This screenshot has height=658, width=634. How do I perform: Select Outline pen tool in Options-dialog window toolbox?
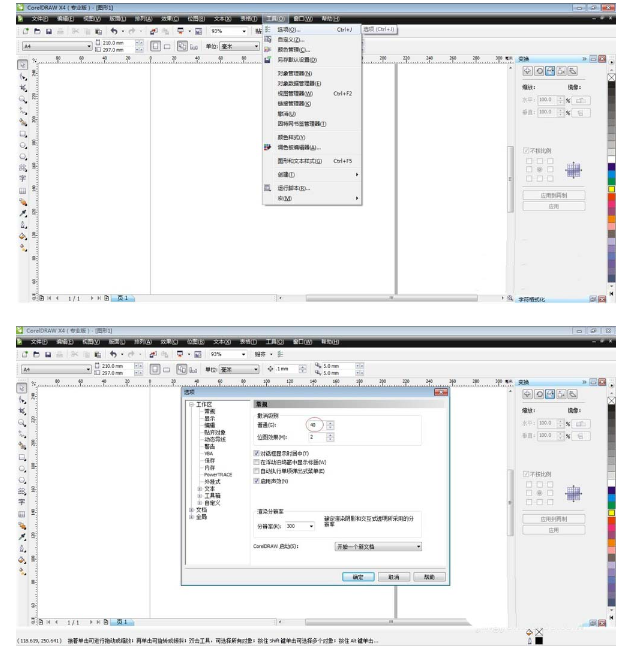[x=23, y=548]
